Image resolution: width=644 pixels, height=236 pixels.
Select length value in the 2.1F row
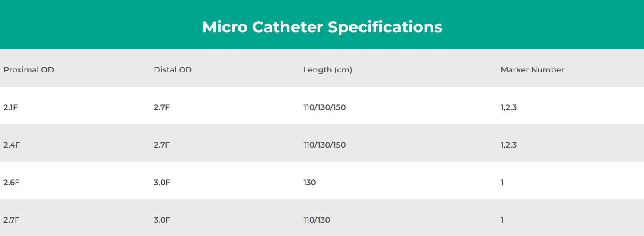coord(324,107)
